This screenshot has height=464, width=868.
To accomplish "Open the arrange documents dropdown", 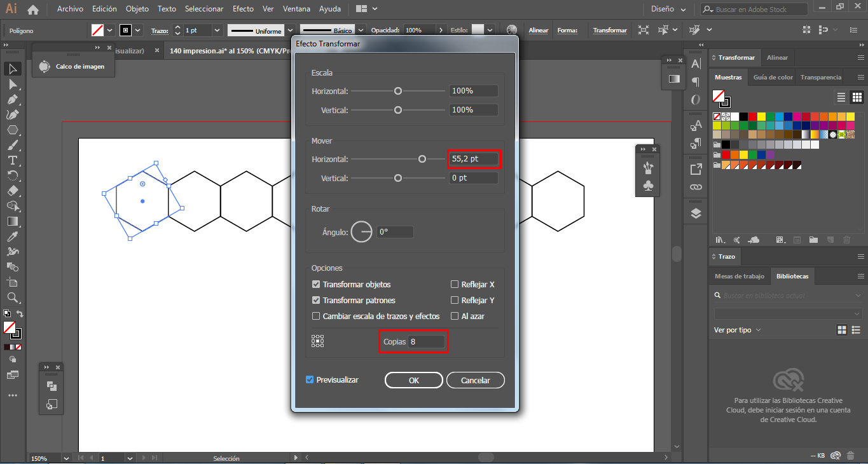I will point(367,9).
